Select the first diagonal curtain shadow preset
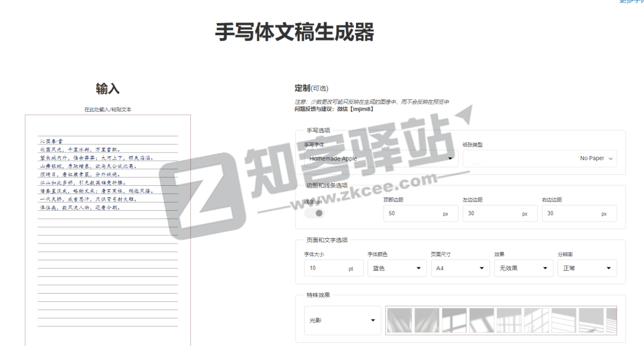Image resolution: width=644 pixels, height=346 pixels. pyautogui.click(x=400, y=320)
